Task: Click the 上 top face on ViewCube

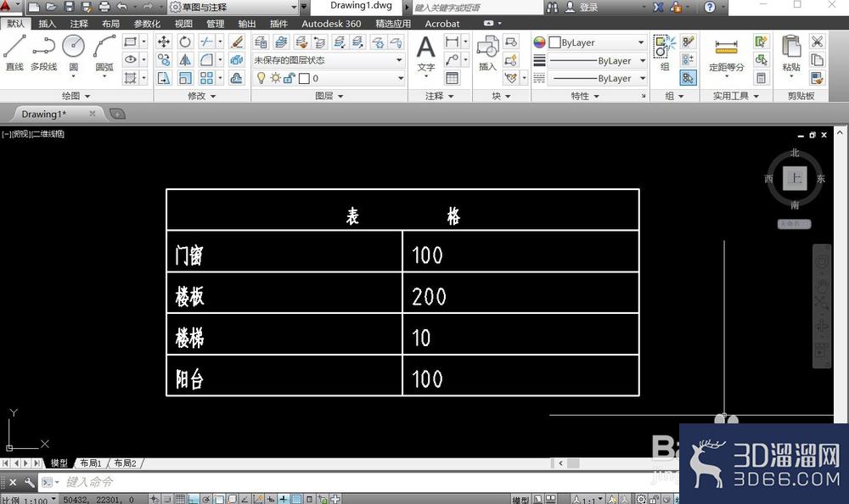Action: 795,178
